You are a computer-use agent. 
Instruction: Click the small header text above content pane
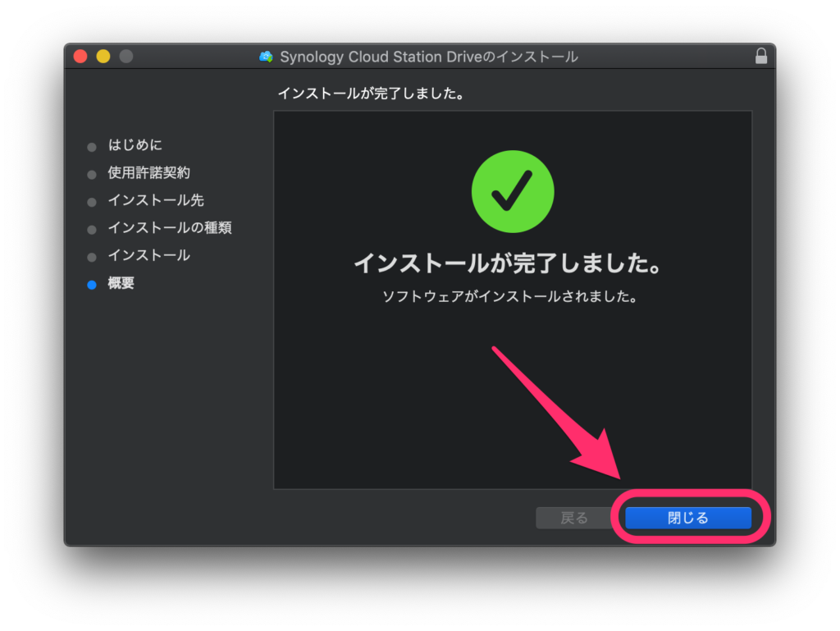pyautogui.click(x=371, y=94)
